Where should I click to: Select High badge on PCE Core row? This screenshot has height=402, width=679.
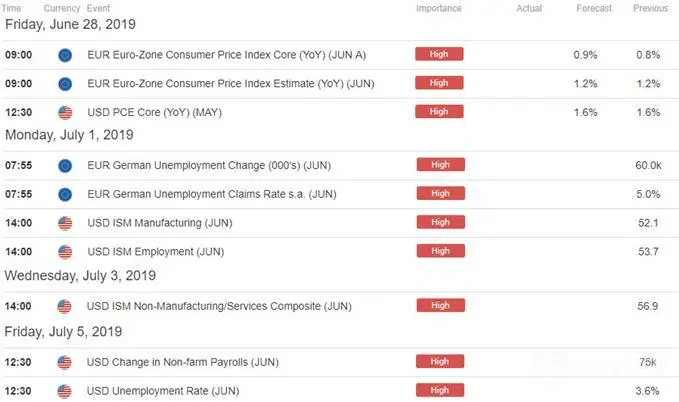[x=439, y=112]
